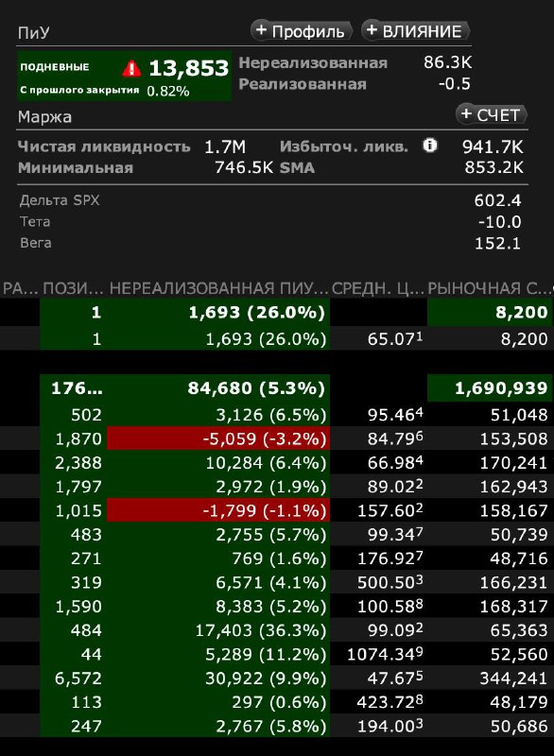The height and width of the screenshot is (756, 554).
Task: Select the red -5,059 (-3.2%) loss cell
Action: (x=218, y=438)
